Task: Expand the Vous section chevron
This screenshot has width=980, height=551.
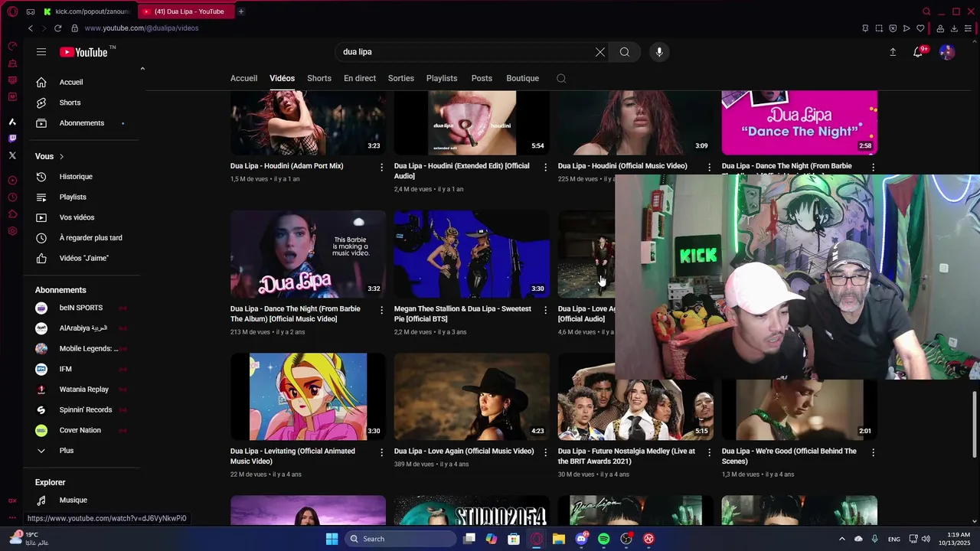Action: point(61,156)
